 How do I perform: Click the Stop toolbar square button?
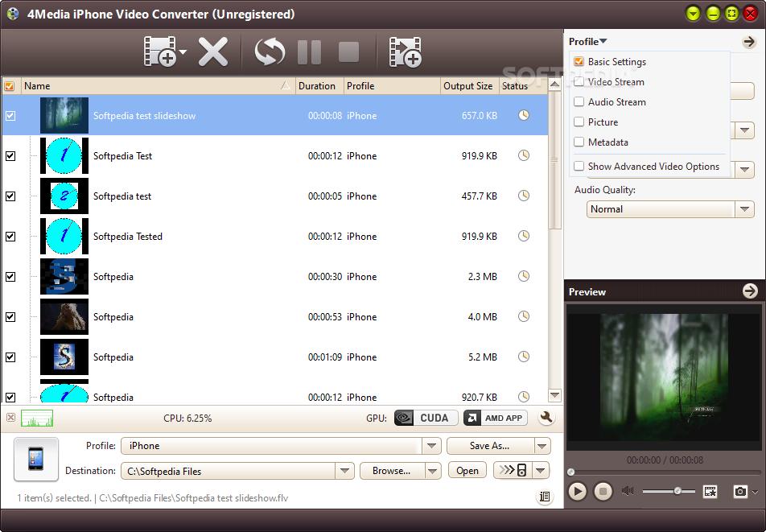click(x=349, y=52)
